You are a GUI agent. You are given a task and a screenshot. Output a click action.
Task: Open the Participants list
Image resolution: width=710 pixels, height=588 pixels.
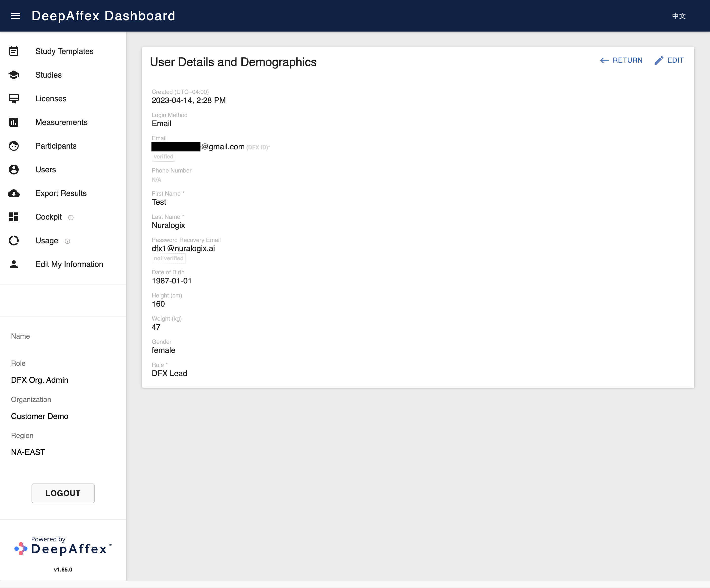(x=63, y=146)
